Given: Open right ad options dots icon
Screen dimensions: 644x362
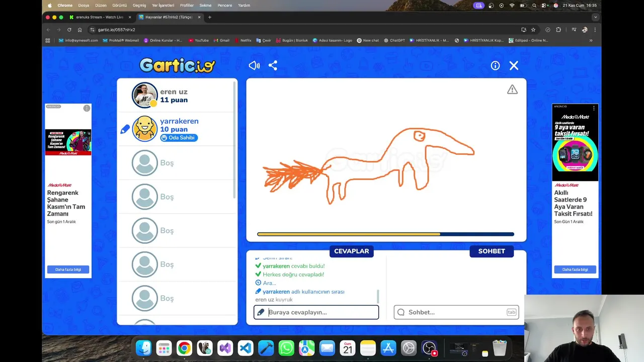Looking at the screenshot, I should point(594,108).
